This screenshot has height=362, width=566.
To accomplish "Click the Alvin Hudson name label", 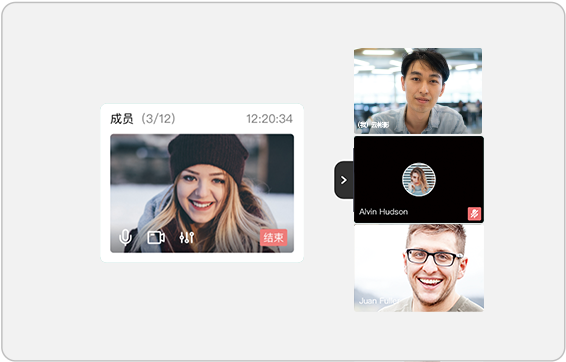I will click(x=383, y=212).
